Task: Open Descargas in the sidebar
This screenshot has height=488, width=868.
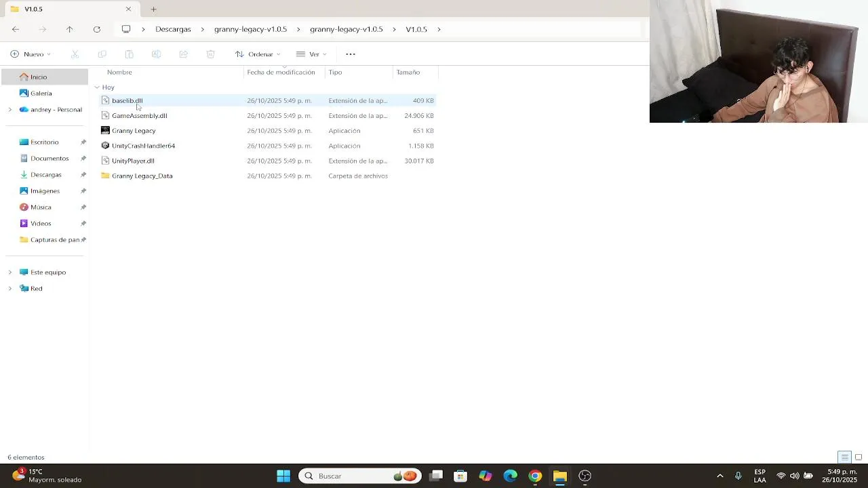Action: (45, 175)
